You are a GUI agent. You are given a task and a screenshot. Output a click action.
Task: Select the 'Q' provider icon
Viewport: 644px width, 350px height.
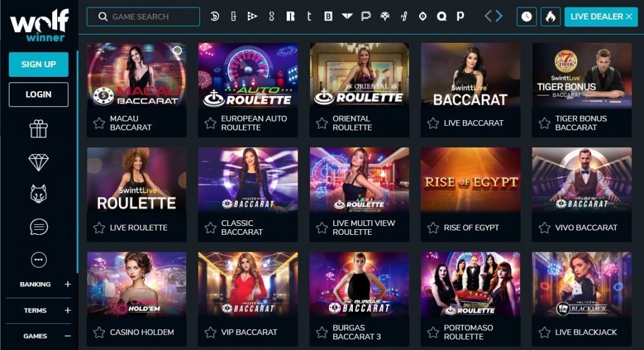tap(441, 16)
